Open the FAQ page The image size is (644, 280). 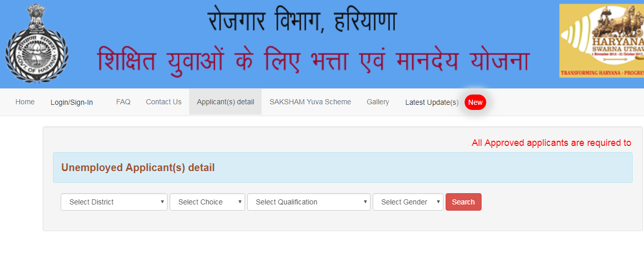(123, 102)
